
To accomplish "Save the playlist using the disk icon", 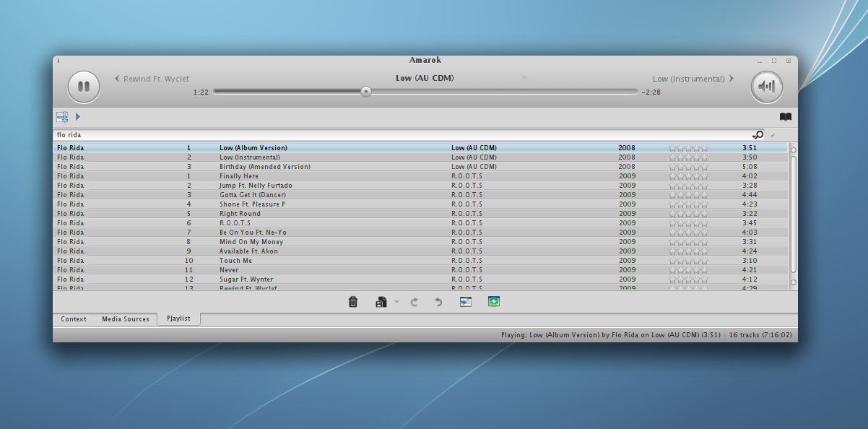I will click(381, 302).
